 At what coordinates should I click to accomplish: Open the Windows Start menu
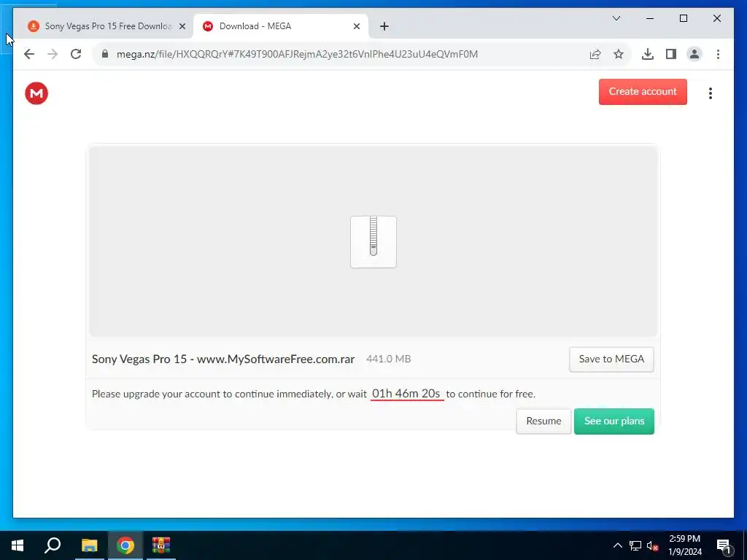(x=18, y=545)
